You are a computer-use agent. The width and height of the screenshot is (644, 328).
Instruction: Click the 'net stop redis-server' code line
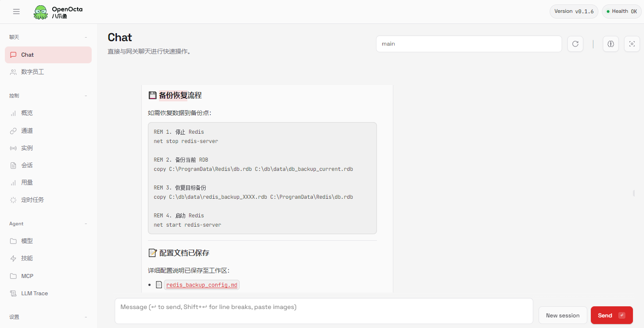(x=186, y=141)
